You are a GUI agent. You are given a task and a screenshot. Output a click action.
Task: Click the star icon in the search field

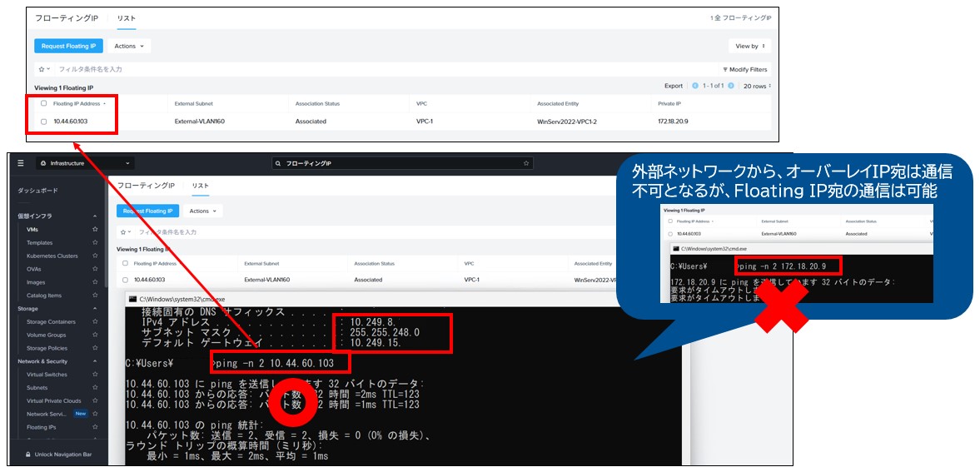coord(525,163)
